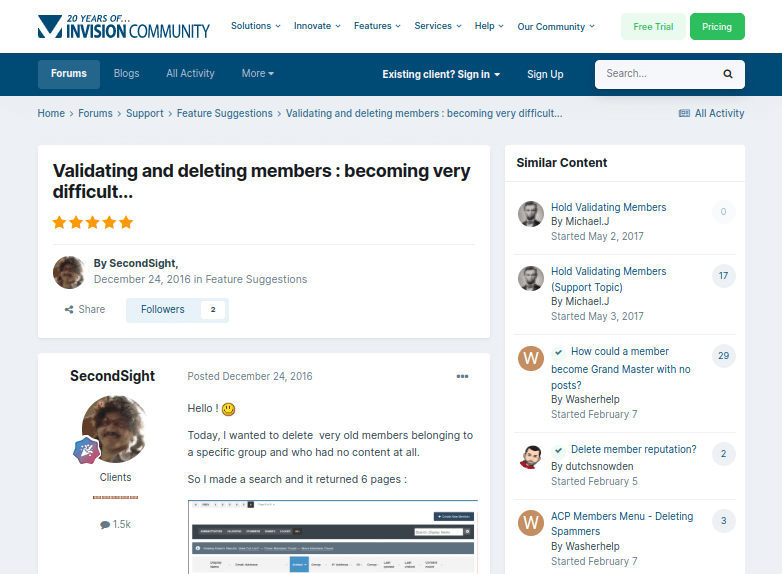Click into the Search input field
Viewport: 782px width, 574px height.
click(658, 74)
